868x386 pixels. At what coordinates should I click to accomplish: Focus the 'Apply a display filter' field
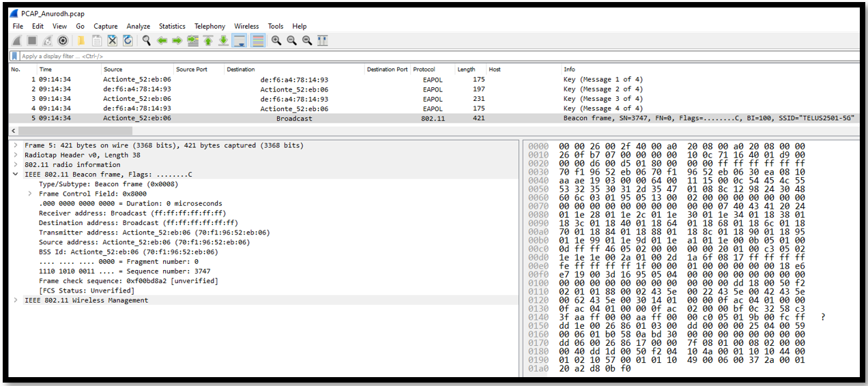tap(439, 56)
